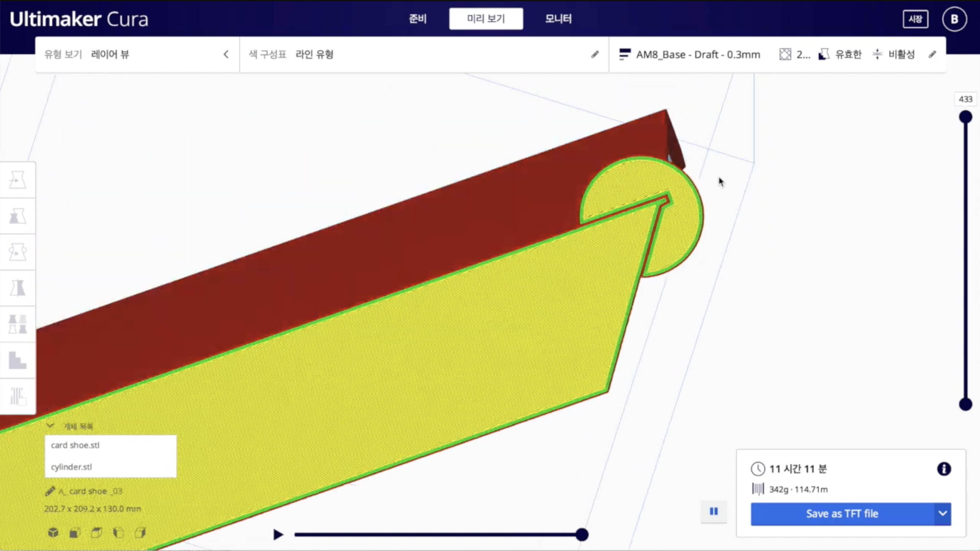
Task: Open the 유형 보기 레이어 뷰 view type dropdown
Action: tap(137, 54)
